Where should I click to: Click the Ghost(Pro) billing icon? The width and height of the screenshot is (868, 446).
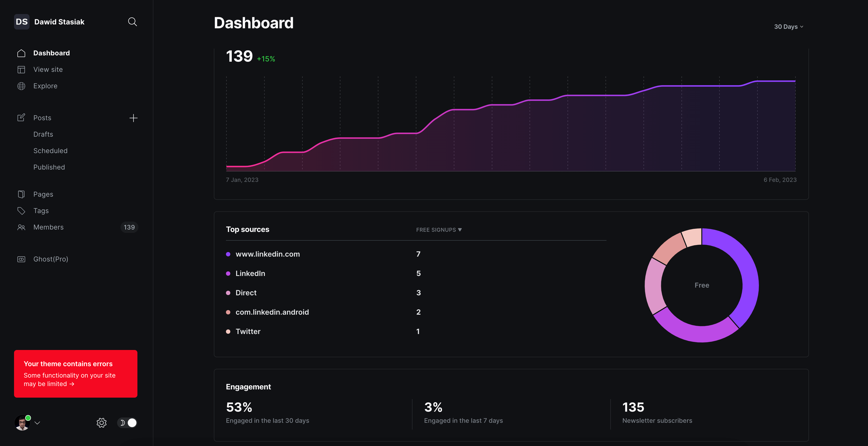tap(21, 259)
